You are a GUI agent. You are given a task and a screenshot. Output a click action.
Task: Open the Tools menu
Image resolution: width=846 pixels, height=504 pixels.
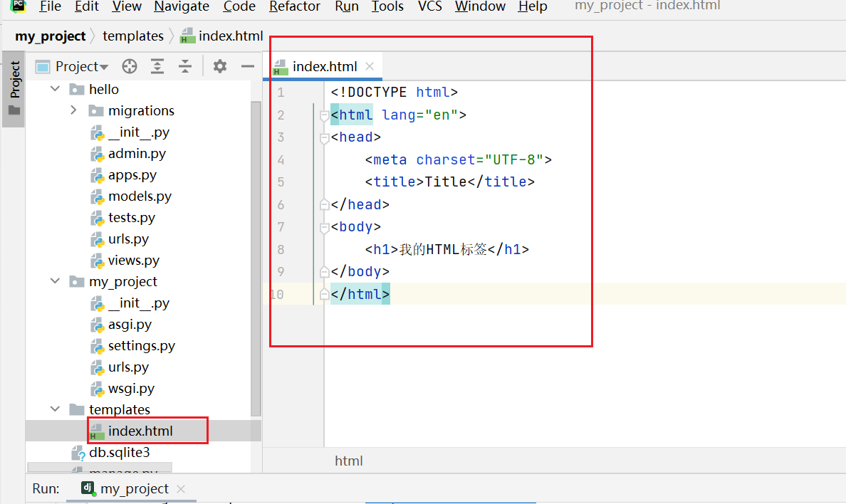click(387, 6)
